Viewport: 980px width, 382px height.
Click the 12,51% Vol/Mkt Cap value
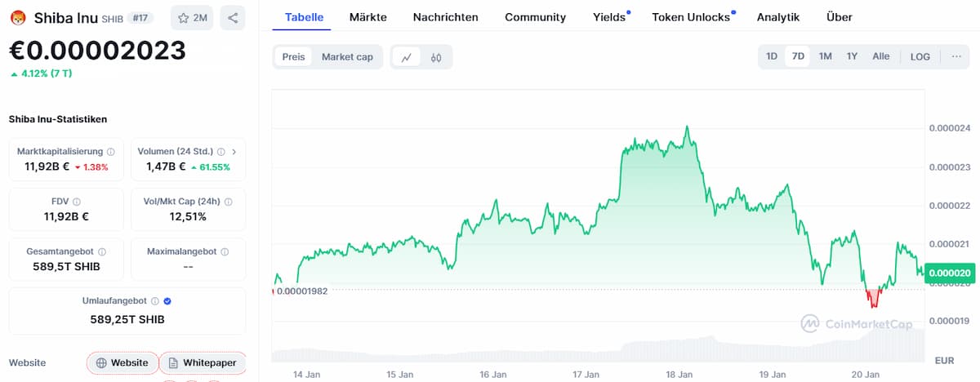point(188,216)
